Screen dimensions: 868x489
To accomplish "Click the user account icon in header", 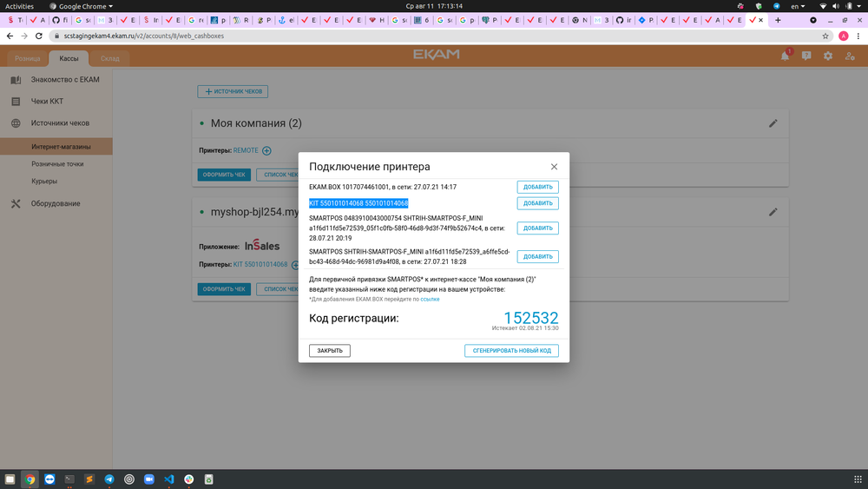I will (x=850, y=56).
